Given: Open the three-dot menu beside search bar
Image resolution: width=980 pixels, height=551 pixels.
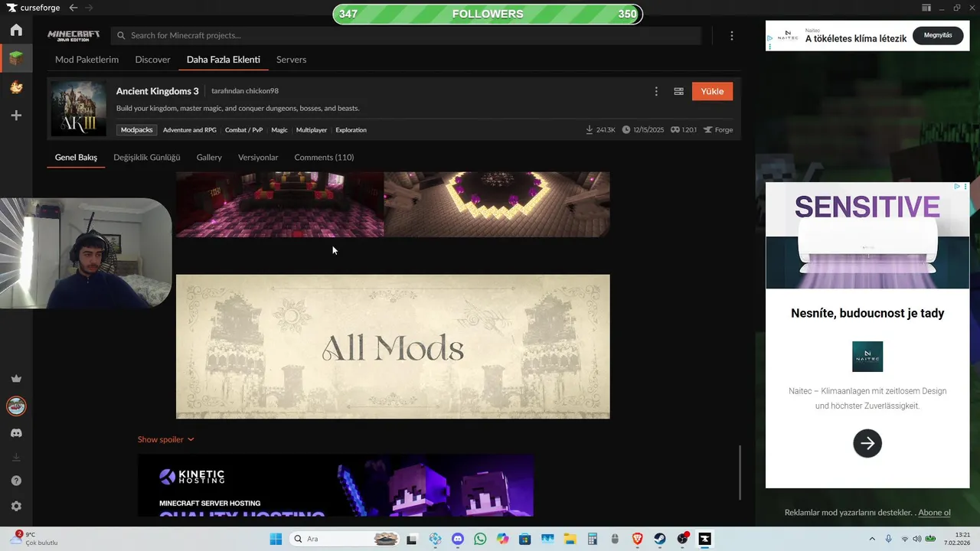Looking at the screenshot, I should tap(732, 35).
